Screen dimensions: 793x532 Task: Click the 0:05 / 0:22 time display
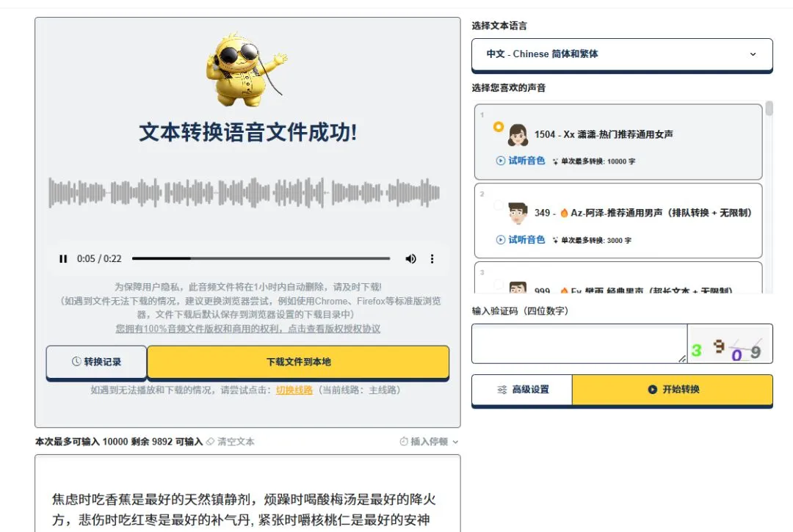point(99,259)
